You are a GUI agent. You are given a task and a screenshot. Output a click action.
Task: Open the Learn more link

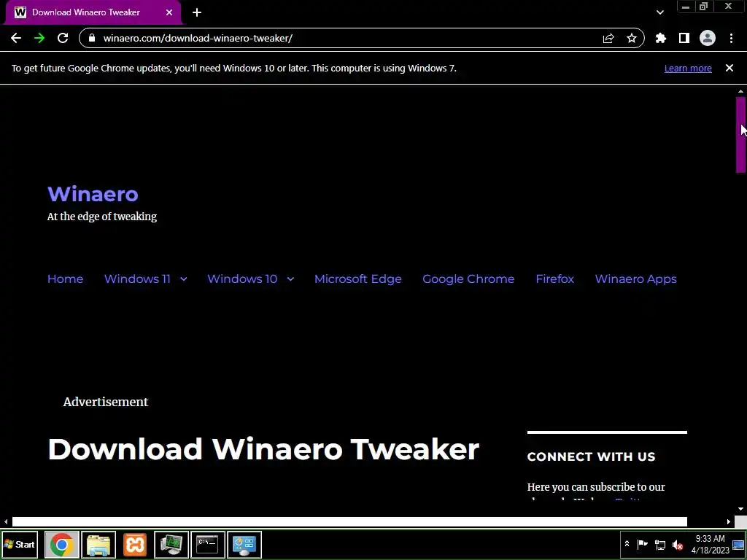coord(688,68)
